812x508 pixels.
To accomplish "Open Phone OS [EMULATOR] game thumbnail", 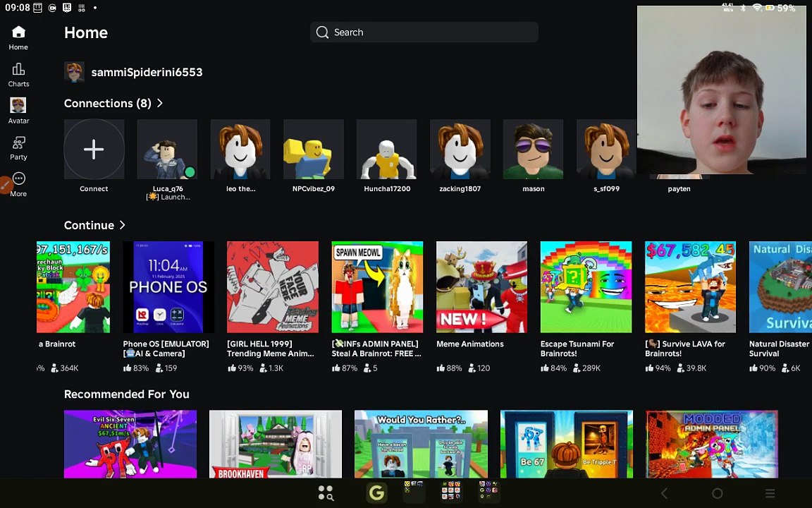I will pyautogui.click(x=168, y=286).
